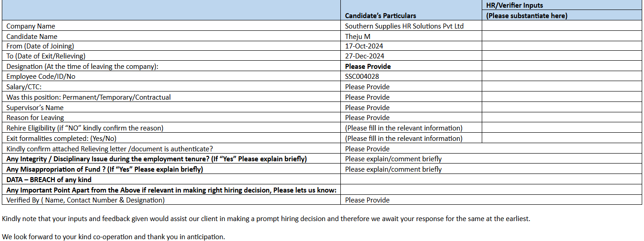Click the Rehire Eligibility fill-in placeholder
The image size is (644, 241).
pyautogui.click(x=403, y=128)
